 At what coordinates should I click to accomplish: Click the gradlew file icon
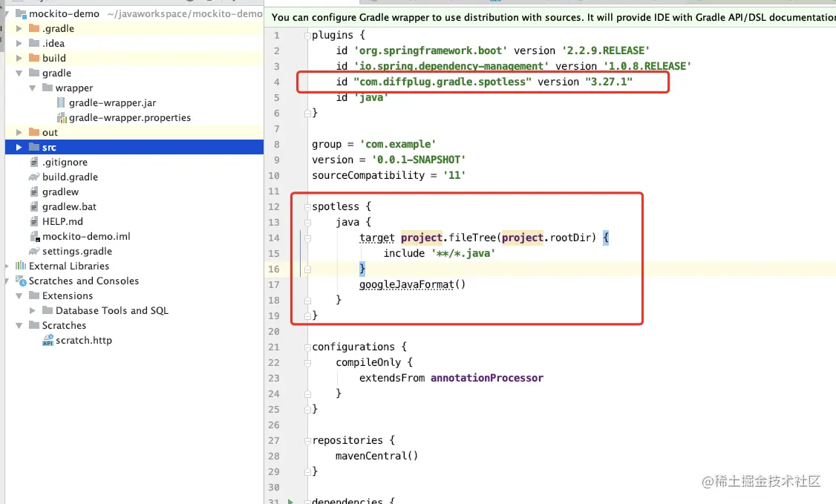click(x=34, y=192)
